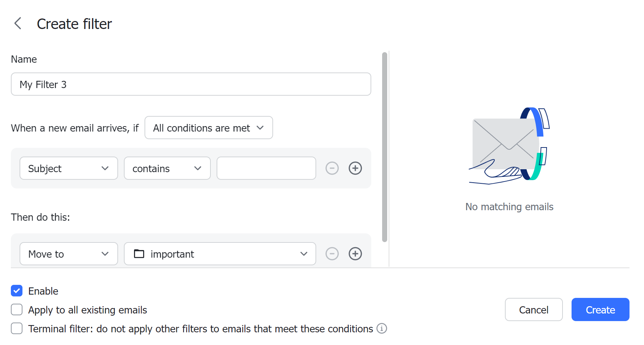Add another action with the plus icon
This screenshot has width=644, height=345.
pyautogui.click(x=355, y=254)
